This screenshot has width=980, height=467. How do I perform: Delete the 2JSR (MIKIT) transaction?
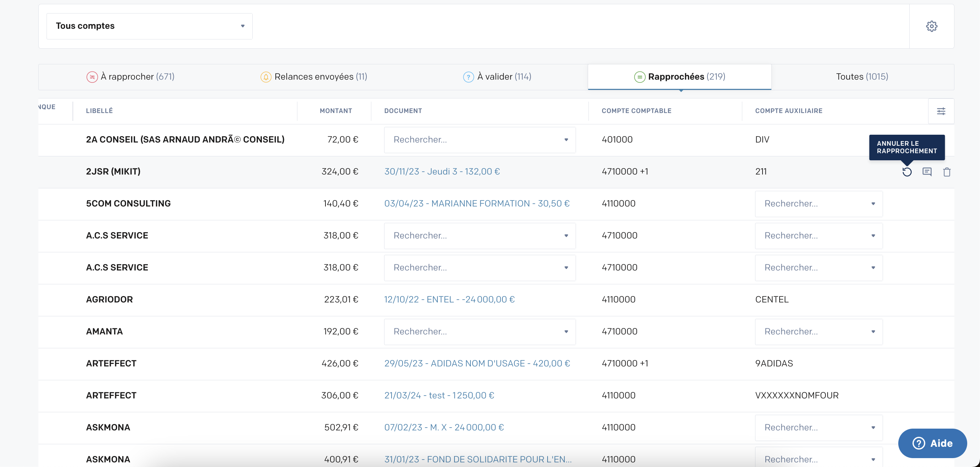tap(947, 172)
